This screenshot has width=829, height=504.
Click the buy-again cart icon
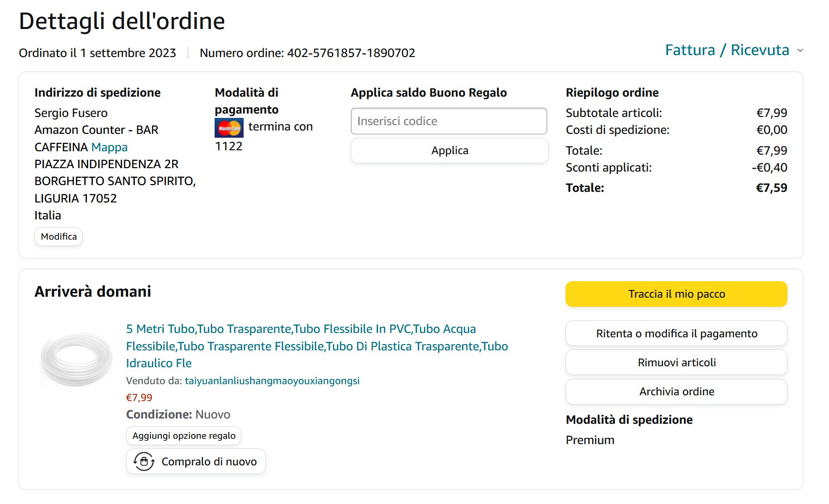click(x=144, y=461)
